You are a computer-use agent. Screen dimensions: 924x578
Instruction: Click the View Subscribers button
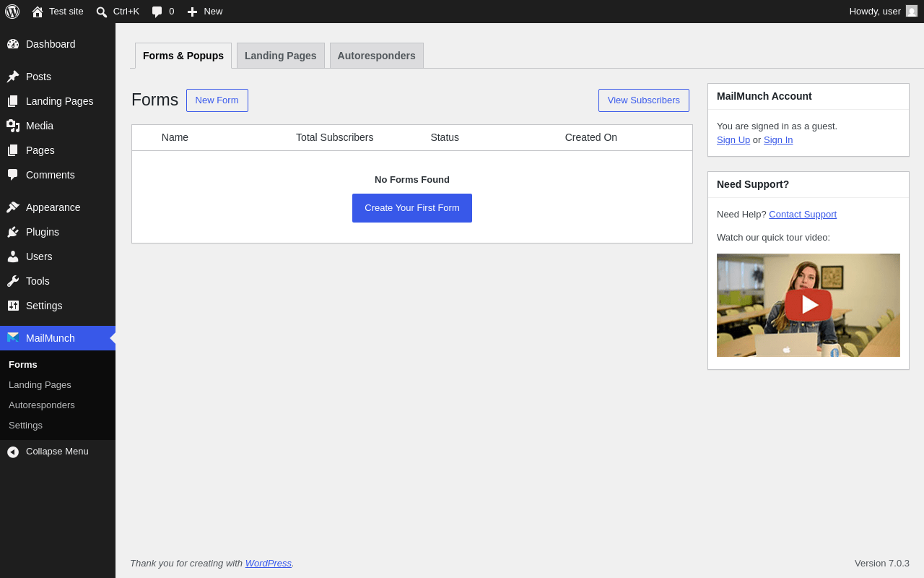pos(644,100)
